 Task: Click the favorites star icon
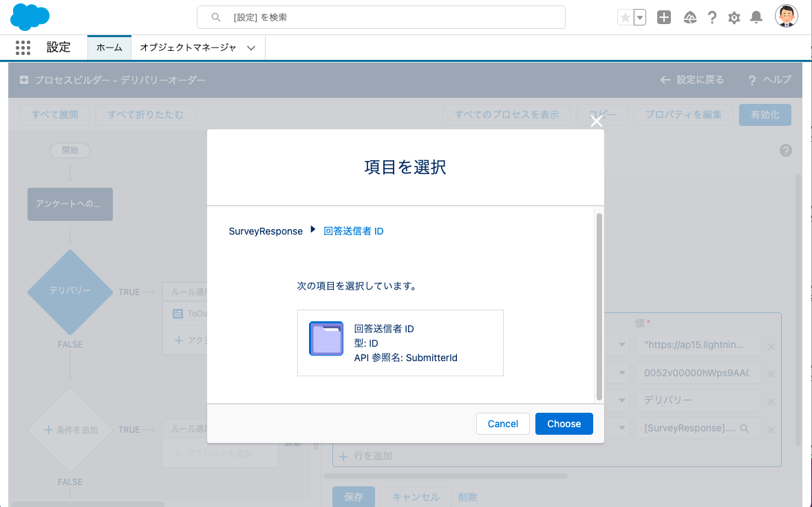pos(626,18)
